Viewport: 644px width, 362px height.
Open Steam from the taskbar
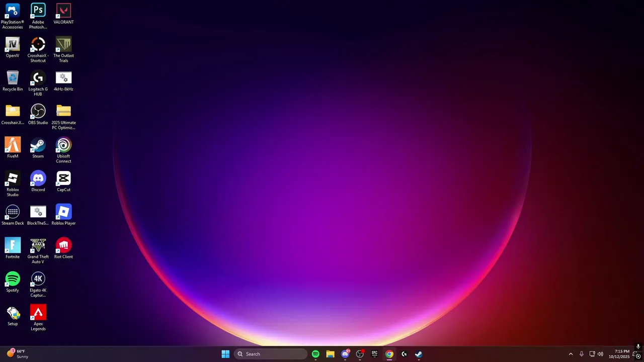click(x=419, y=354)
